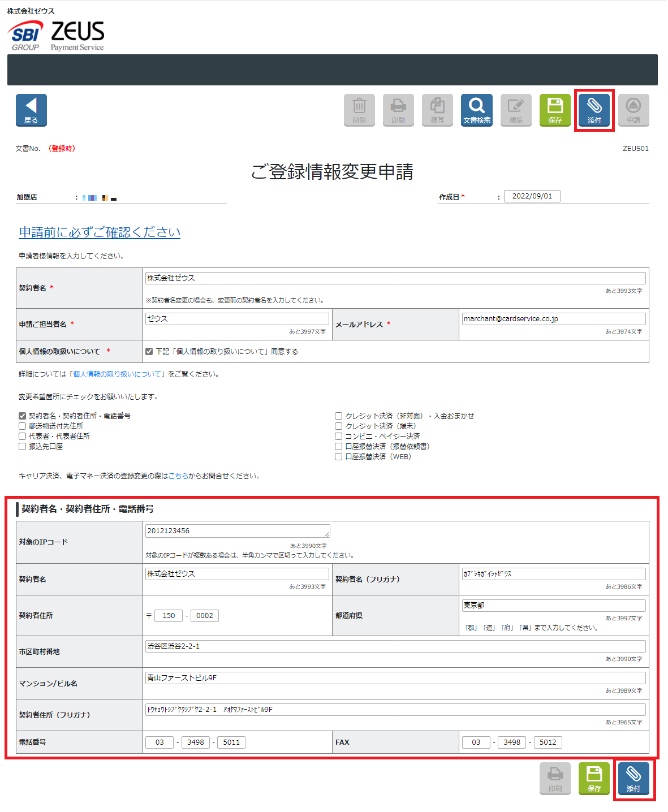This screenshot has width=668, height=812.
Task: Click the 保存 save icon at page bottom
Action: tap(594, 779)
